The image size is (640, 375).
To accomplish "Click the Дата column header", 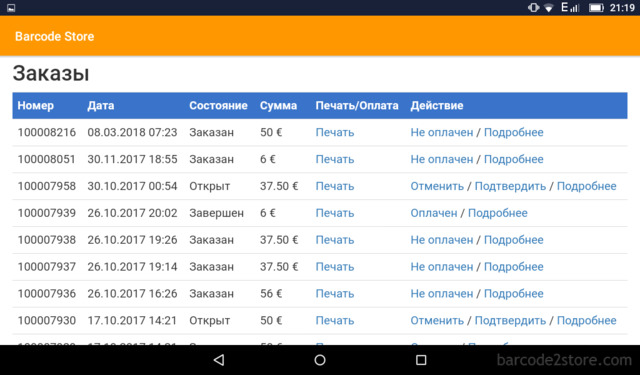I will tap(101, 106).
